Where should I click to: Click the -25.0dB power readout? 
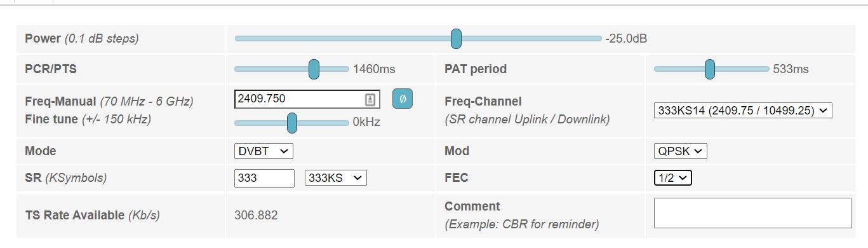pyautogui.click(x=627, y=39)
